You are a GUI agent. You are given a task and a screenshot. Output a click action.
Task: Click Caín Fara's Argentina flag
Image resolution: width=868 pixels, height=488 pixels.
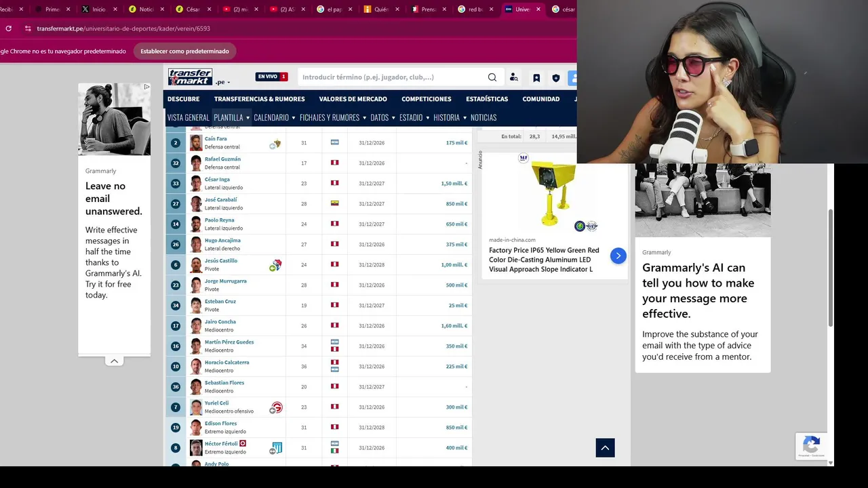click(x=334, y=142)
